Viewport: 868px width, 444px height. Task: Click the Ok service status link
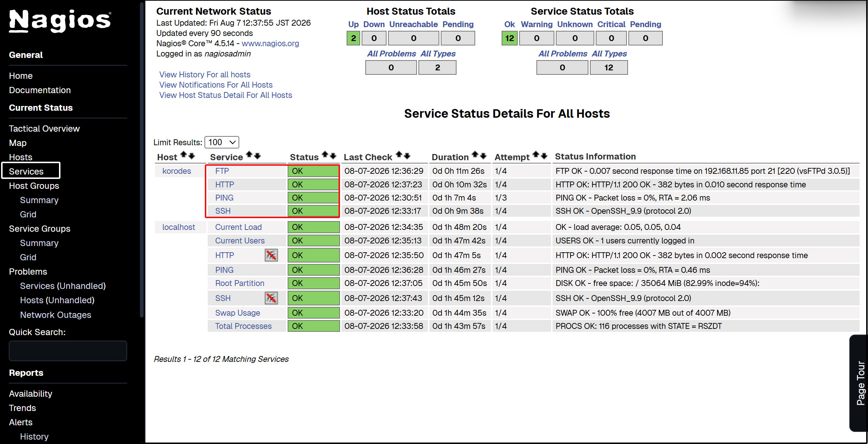(510, 24)
